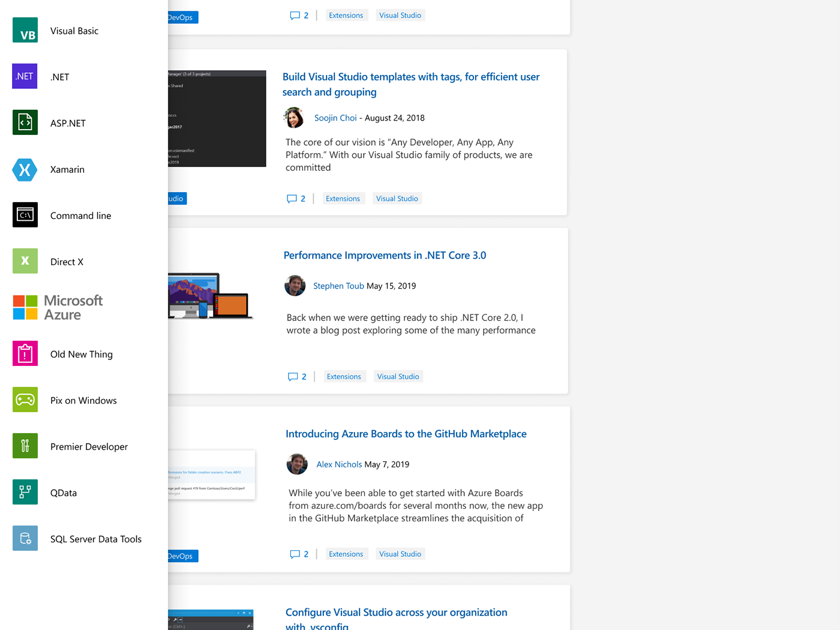Screen dimensions: 840x630
Task: Open Old New Thing blog label
Action: click(82, 354)
